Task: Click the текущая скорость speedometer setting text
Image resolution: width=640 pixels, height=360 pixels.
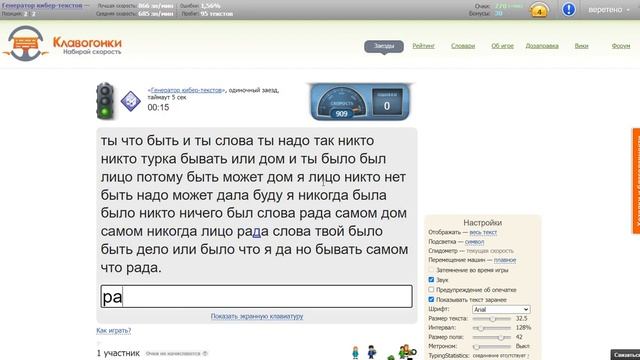Action: point(490,251)
